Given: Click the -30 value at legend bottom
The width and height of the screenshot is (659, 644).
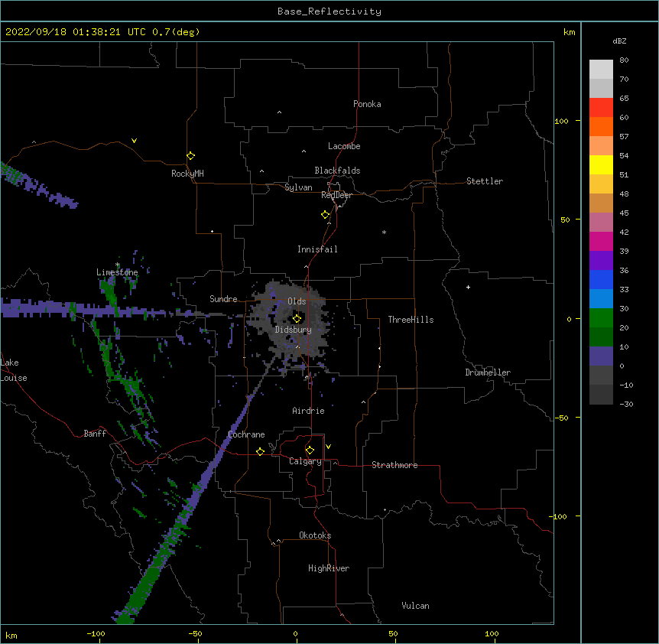Looking at the screenshot, I should [626, 404].
